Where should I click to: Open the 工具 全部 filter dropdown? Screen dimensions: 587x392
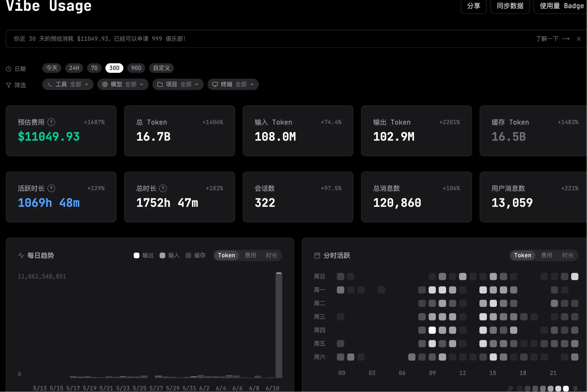point(68,85)
